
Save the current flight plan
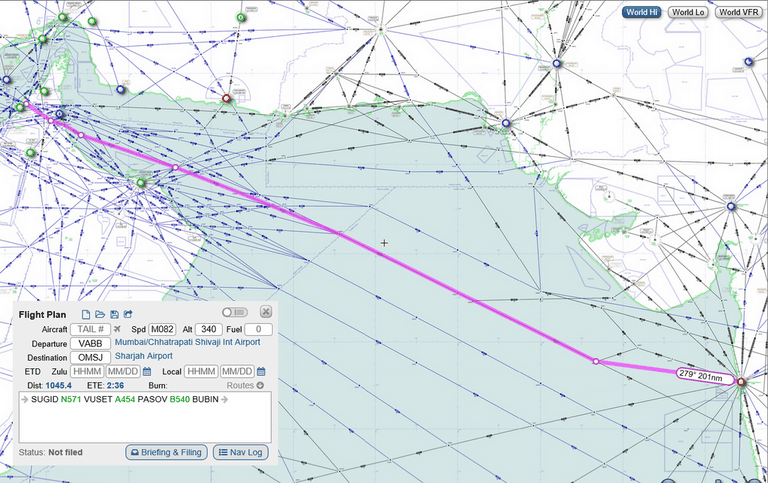pyautogui.click(x=114, y=314)
